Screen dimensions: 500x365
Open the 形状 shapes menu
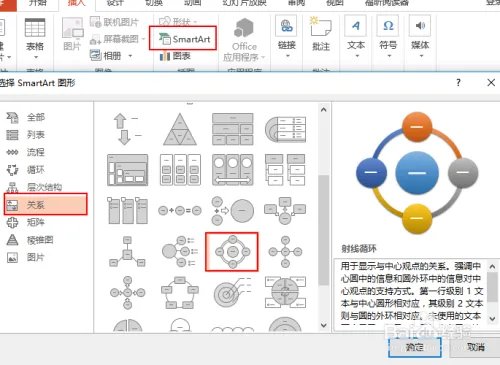point(178,22)
